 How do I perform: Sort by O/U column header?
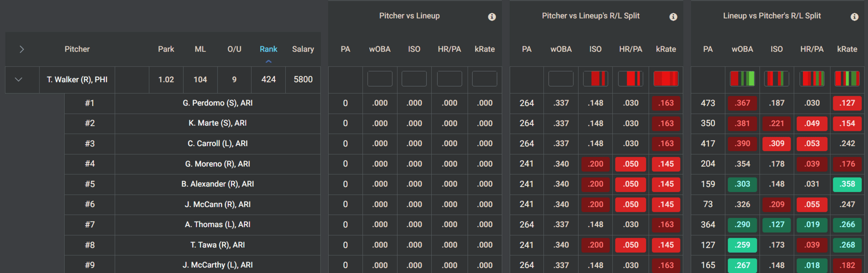tap(234, 49)
